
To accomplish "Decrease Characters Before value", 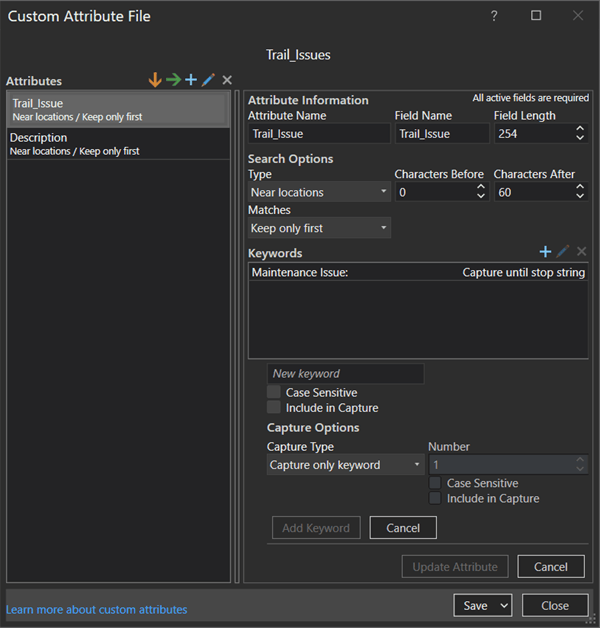I will click(481, 196).
